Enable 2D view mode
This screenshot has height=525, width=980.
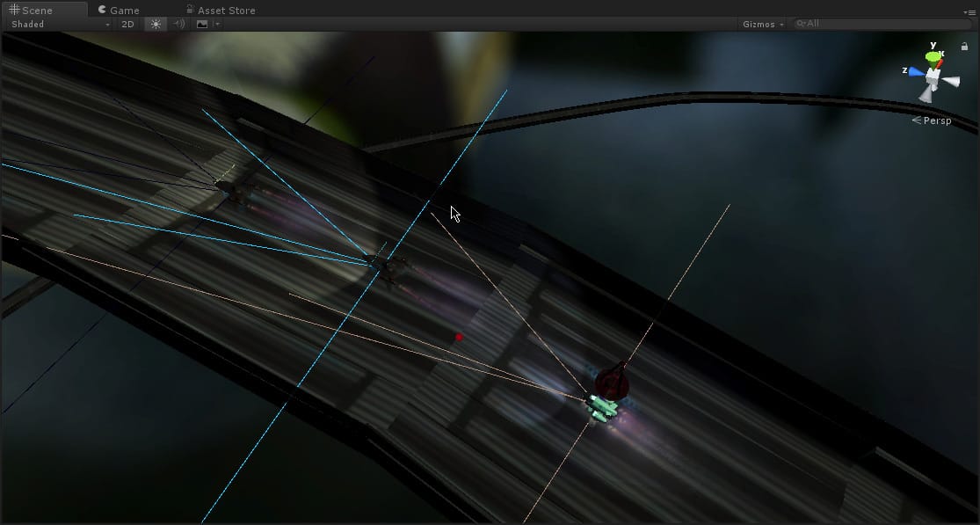[127, 25]
